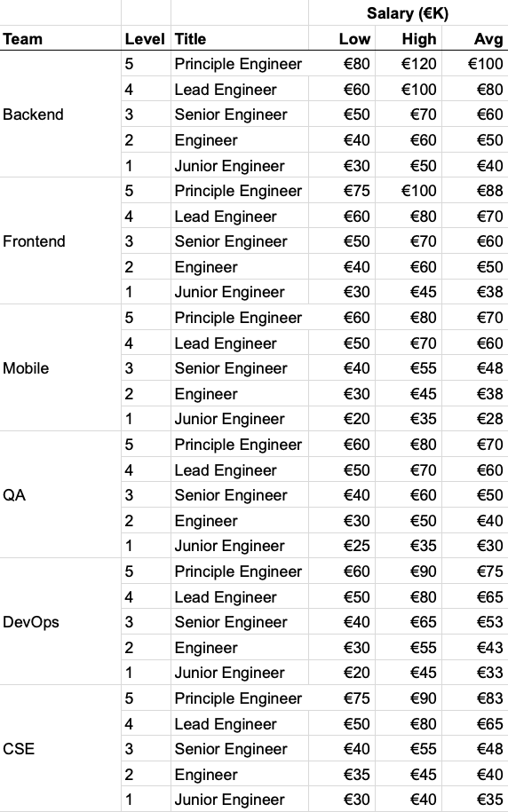Select the High column header

click(x=409, y=39)
